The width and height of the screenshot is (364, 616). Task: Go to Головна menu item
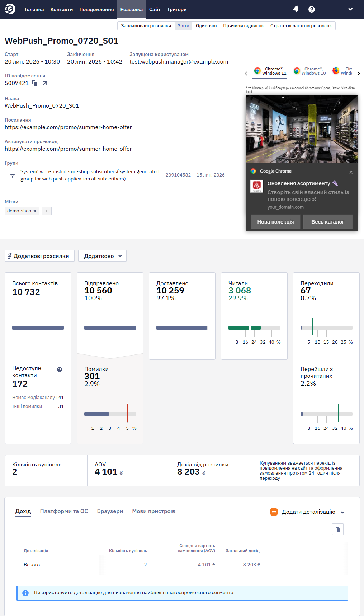[34, 9]
